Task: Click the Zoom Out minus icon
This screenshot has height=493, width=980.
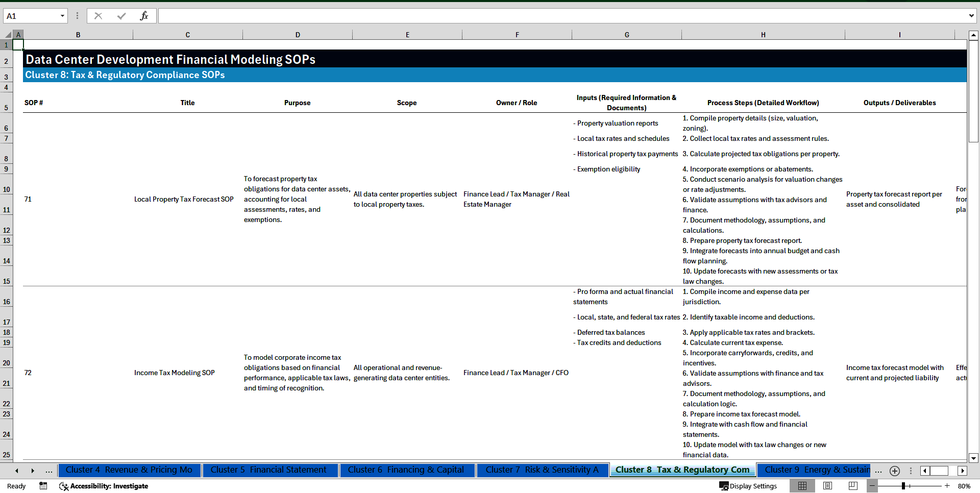Action: [x=872, y=486]
